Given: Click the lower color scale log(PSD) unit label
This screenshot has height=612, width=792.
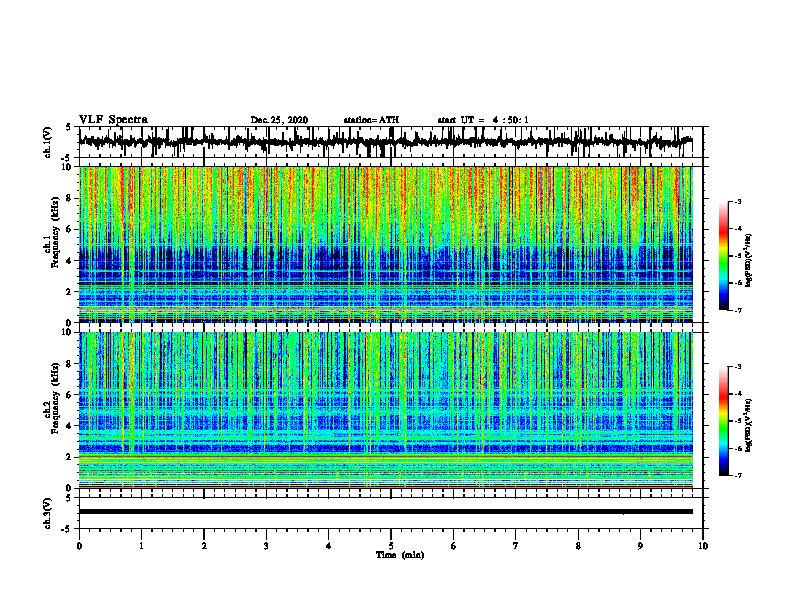Looking at the screenshot, I should (749, 425).
